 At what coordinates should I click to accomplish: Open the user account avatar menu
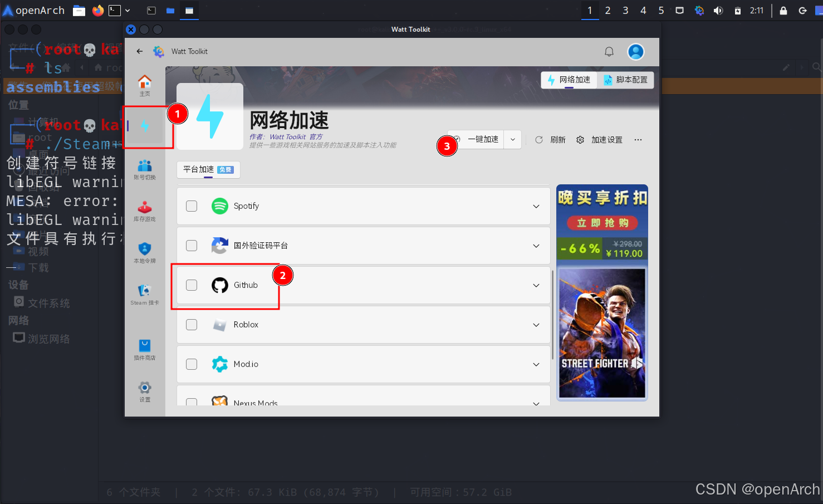pos(636,51)
